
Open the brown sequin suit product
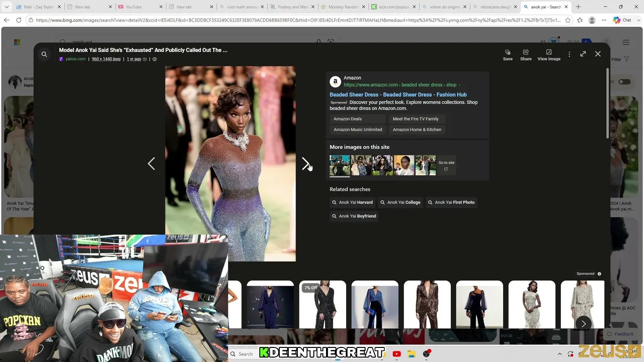coord(427,305)
